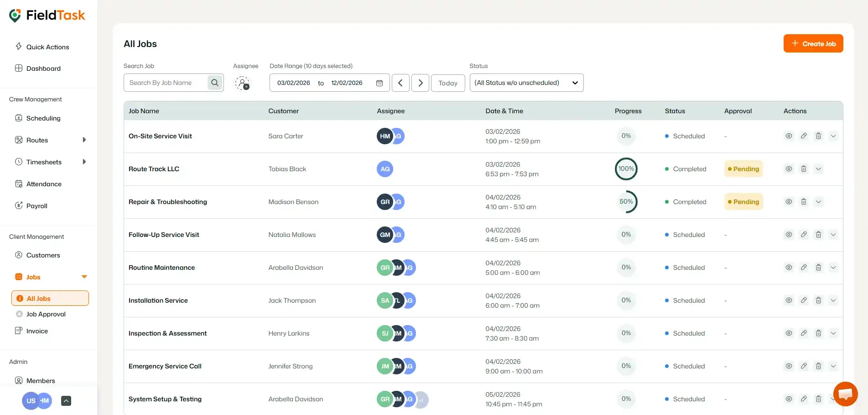This screenshot has width=868, height=415.
Task: Click Route Track LLC 100% progress ring
Action: (x=626, y=169)
